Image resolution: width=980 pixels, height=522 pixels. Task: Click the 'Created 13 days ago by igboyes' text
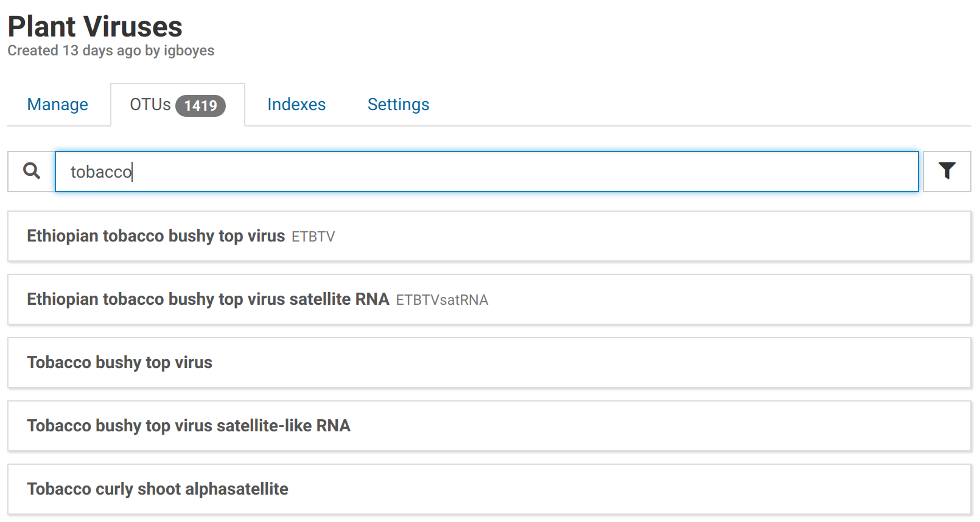pyautogui.click(x=111, y=50)
